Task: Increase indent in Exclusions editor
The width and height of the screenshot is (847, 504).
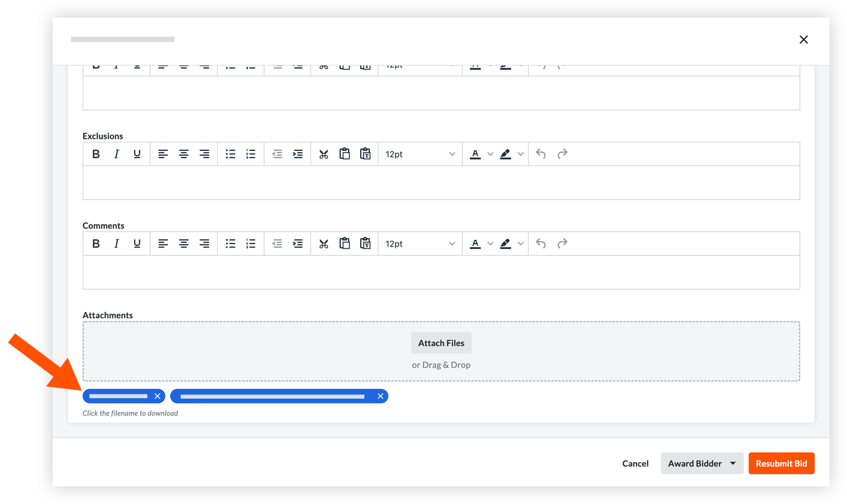Action: tap(298, 154)
